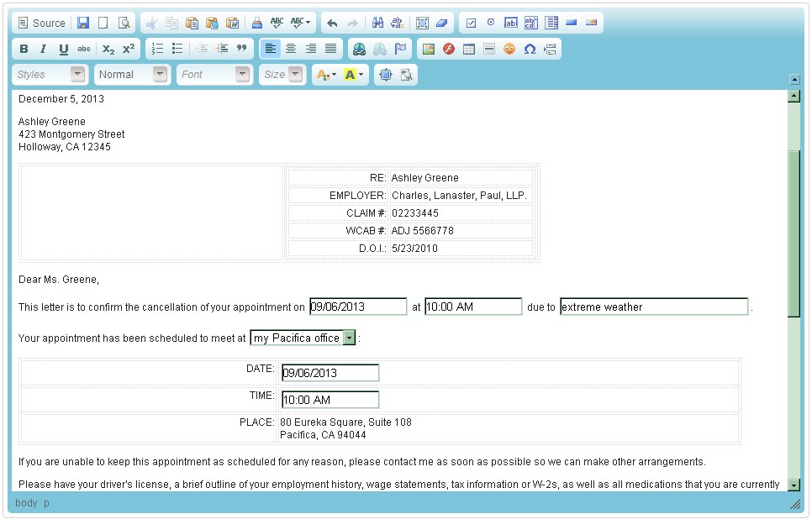Save the document with the floppy disk icon
812x519 pixels.
coord(83,24)
